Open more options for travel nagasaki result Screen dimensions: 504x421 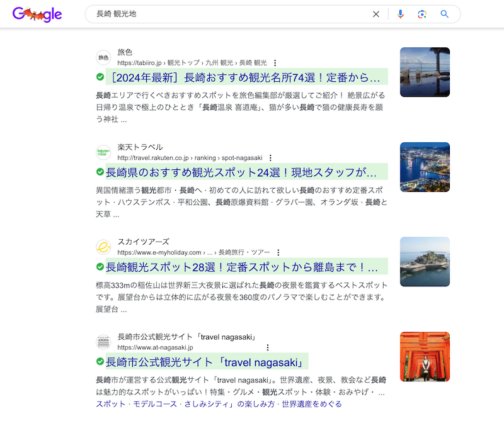268,347
